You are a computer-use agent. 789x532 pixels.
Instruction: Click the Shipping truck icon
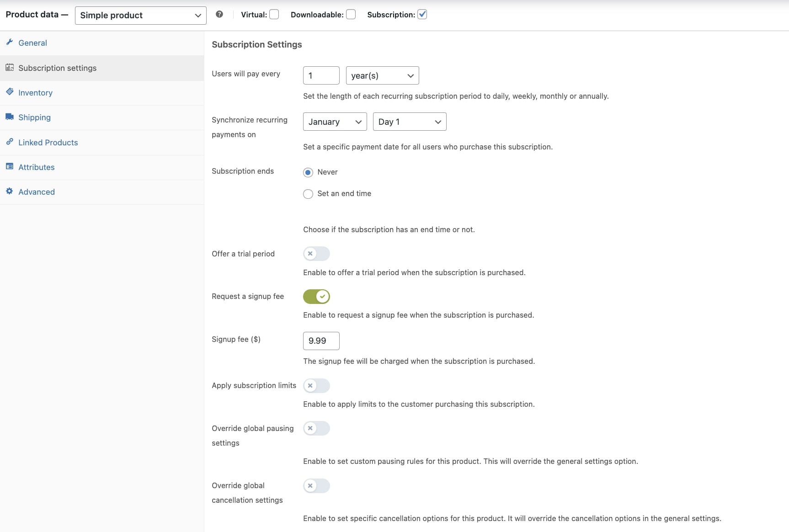[10, 117]
